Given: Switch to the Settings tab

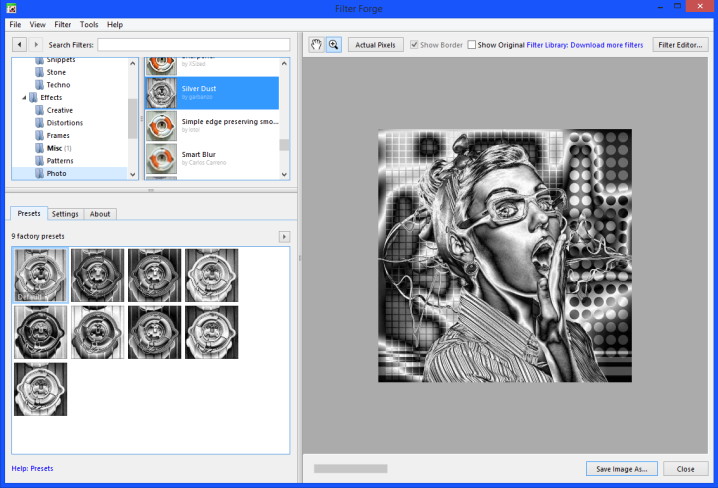Looking at the screenshot, I should point(65,214).
